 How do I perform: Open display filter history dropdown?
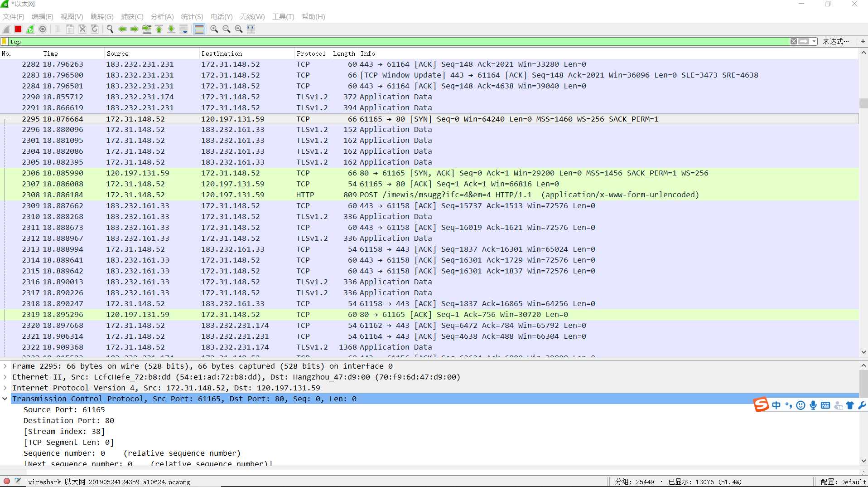pos(814,41)
